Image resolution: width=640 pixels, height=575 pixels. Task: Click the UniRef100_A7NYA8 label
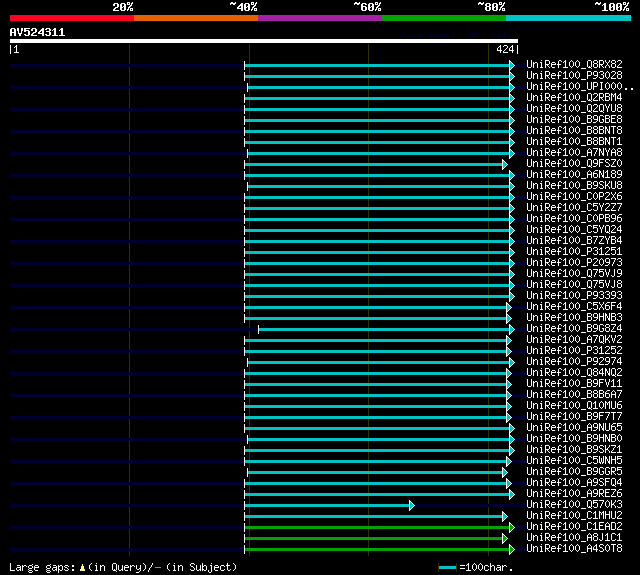point(574,153)
